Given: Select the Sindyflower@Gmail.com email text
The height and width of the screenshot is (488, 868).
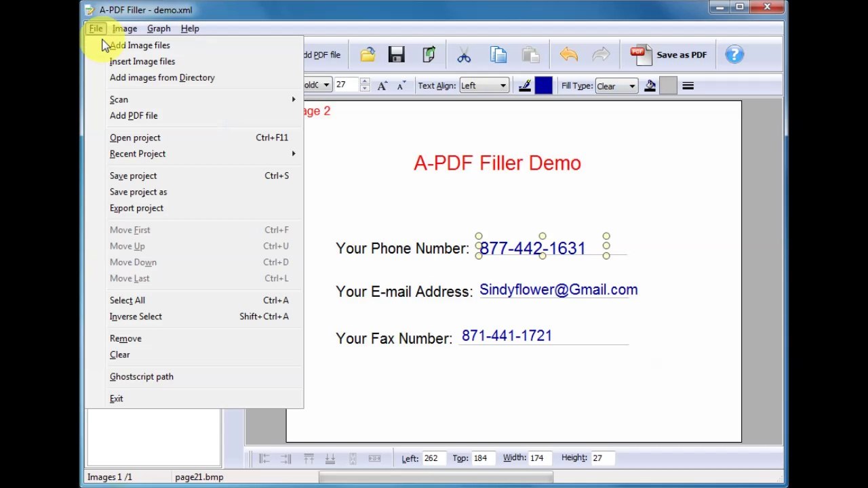Looking at the screenshot, I should coord(559,290).
